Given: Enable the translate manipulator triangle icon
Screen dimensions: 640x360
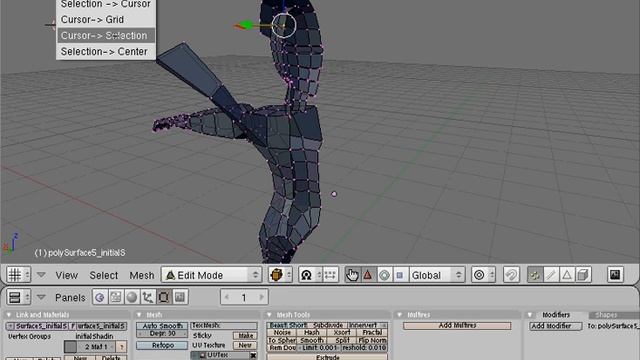Looking at the screenshot, I should click(x=368, y=275).
